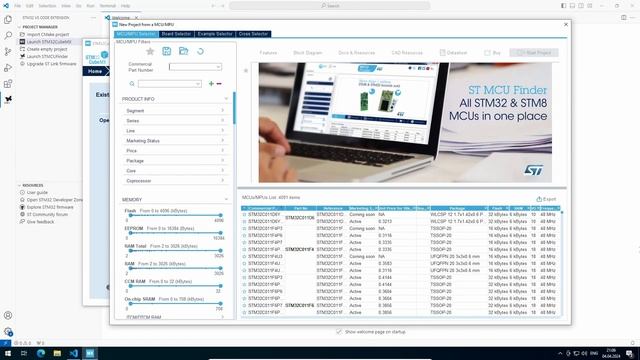Click the magnifier icon beside search box
The height and width of the screenshot is (360, 640).
(x=132, y=84)
